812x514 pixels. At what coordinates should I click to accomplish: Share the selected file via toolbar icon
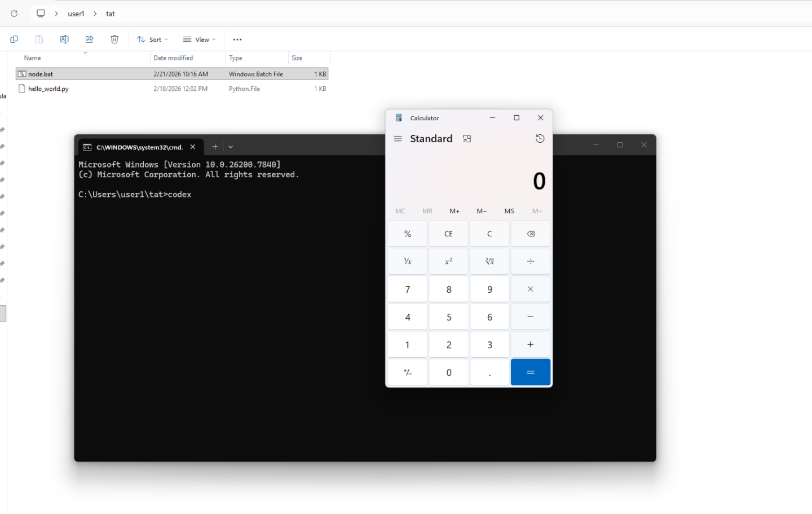click(89, 39)
